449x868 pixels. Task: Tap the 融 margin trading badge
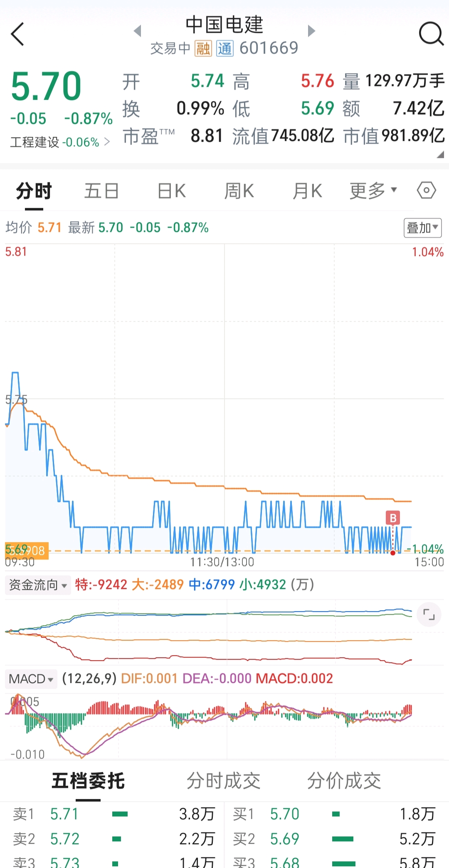(x=203, y=49)
